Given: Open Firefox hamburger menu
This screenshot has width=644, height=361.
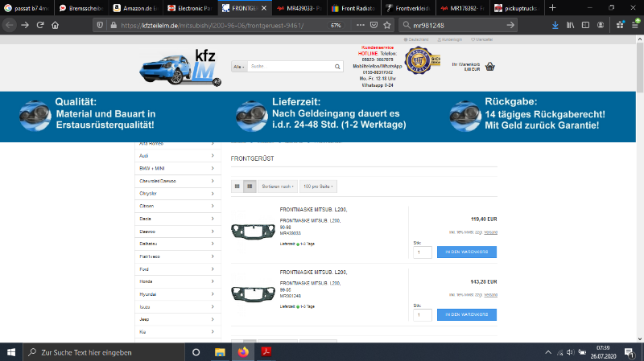Looking at the screenshot, I should (635, 26).
